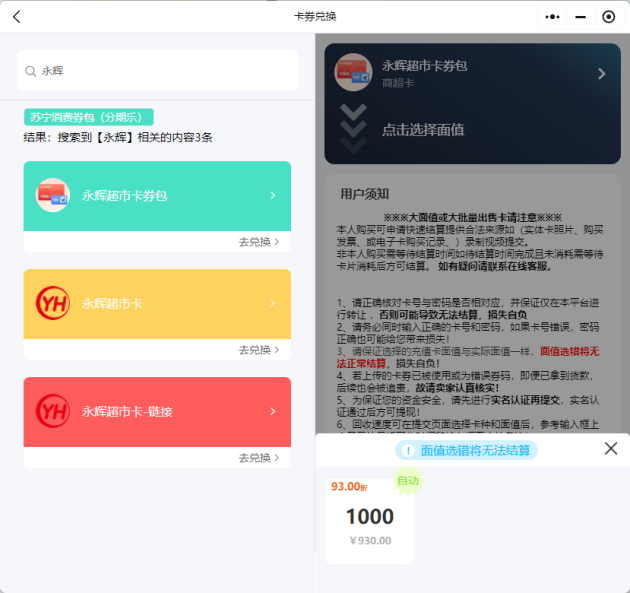The image size is (630, 593).
Task: Expand chevron on red 永辉超市卡-链接 card
Action: click(x=273, y=411)
